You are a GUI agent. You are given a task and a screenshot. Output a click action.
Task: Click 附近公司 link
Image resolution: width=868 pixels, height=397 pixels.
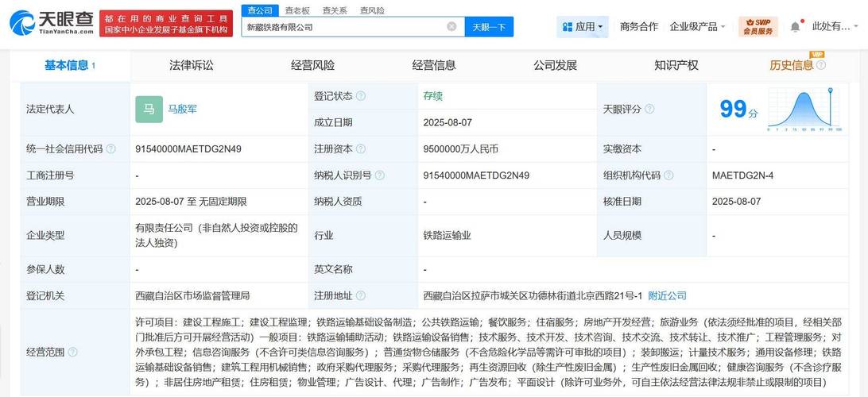tap(667, 296)
